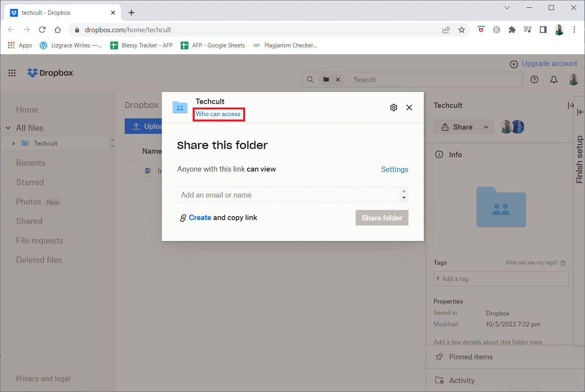This screenshot has width=585, height=392.
Task: Open Shared in sidebar
Action: click(29, 221)
